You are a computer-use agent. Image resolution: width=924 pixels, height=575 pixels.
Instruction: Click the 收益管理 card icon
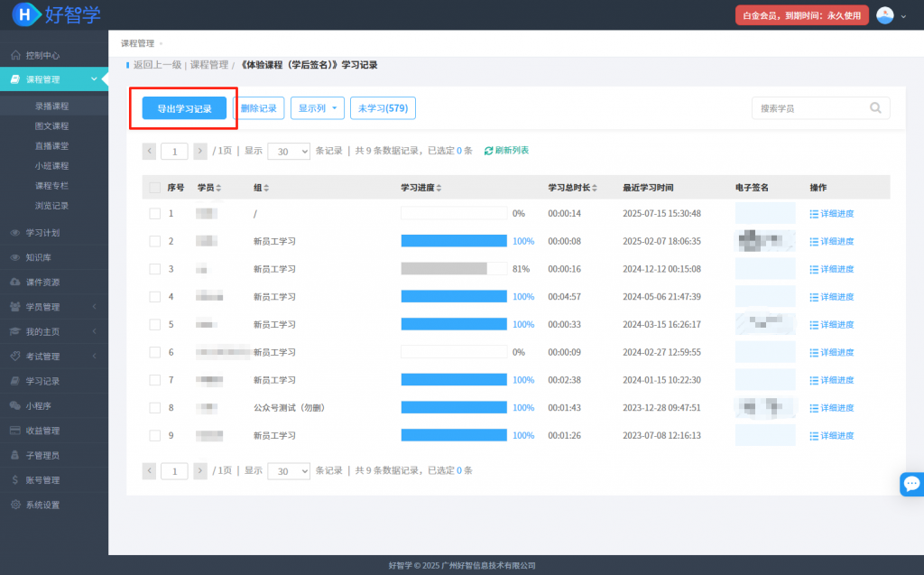(15, 431)
